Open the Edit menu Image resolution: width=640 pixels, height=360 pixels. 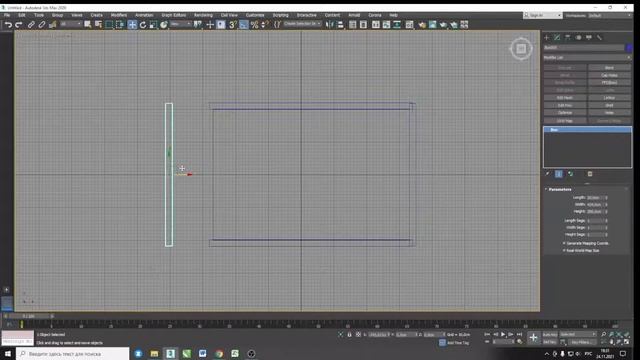point(22,15)
